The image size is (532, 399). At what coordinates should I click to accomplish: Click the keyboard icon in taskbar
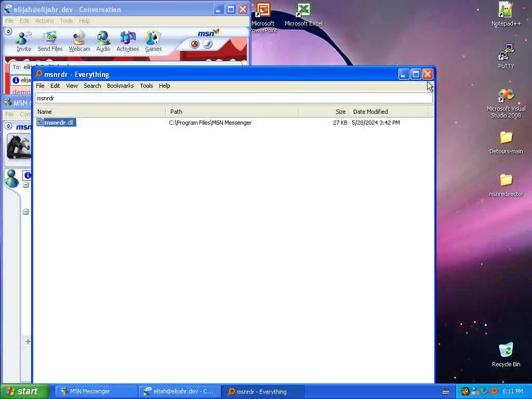coord(446,392)
